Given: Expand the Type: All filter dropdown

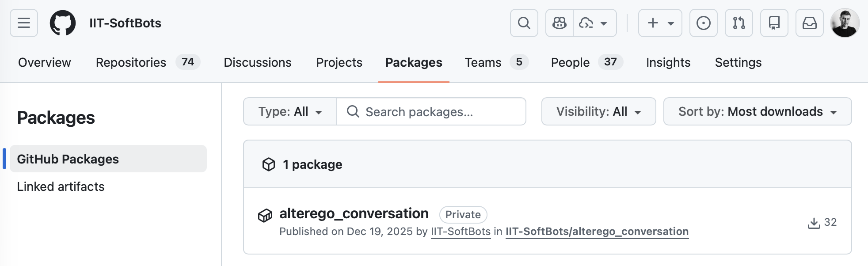Looking at the screenshot, I should click(x=290, y=112).
